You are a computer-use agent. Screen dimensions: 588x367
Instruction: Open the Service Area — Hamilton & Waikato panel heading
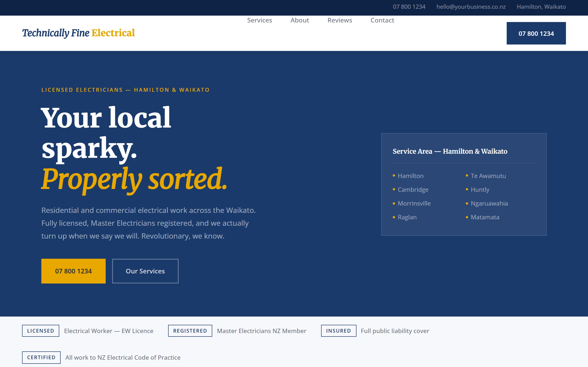point(450,151)
